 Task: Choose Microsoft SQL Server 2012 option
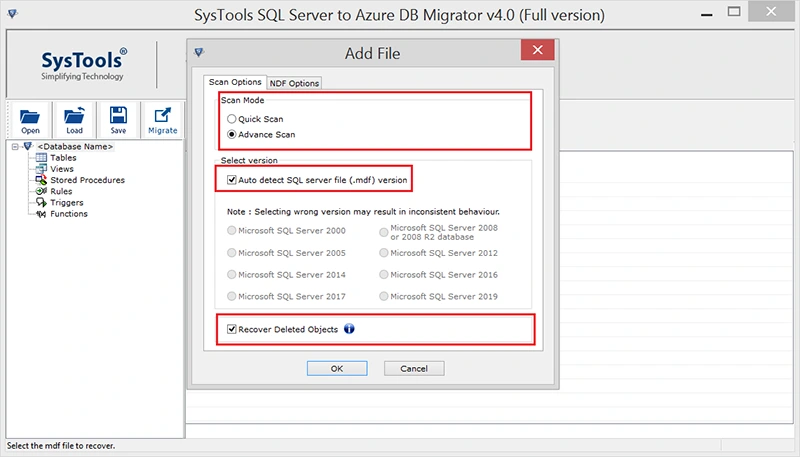tap(384, 253)
